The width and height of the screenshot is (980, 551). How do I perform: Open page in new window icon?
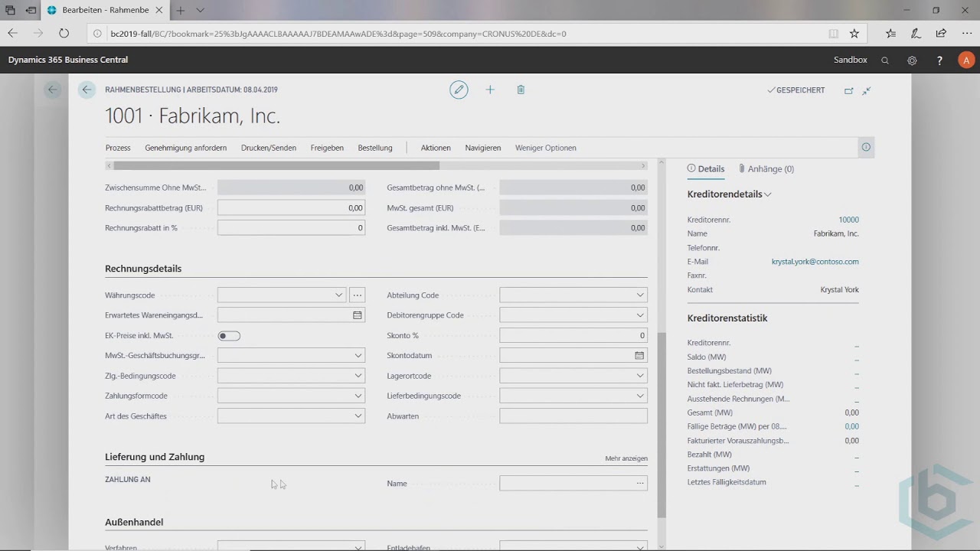pos(848,90)
